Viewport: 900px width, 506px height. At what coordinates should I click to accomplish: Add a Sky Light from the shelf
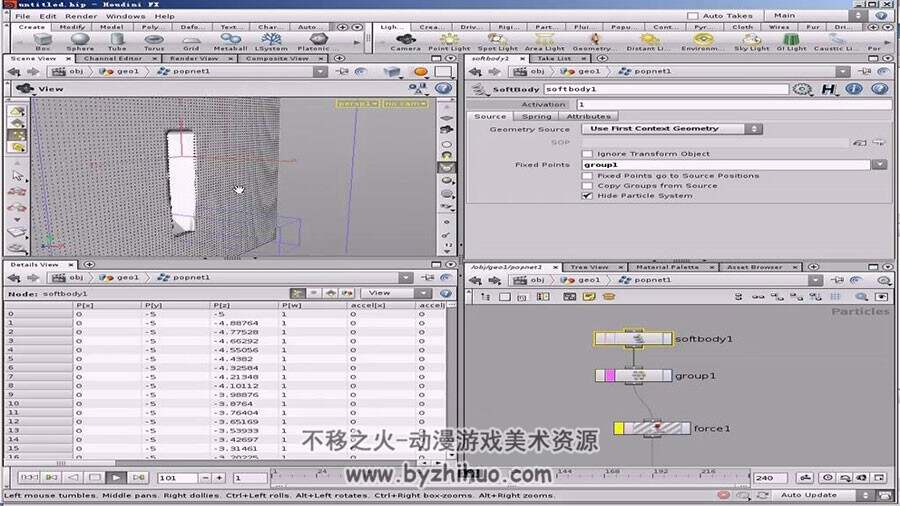[x=751, y=41]
